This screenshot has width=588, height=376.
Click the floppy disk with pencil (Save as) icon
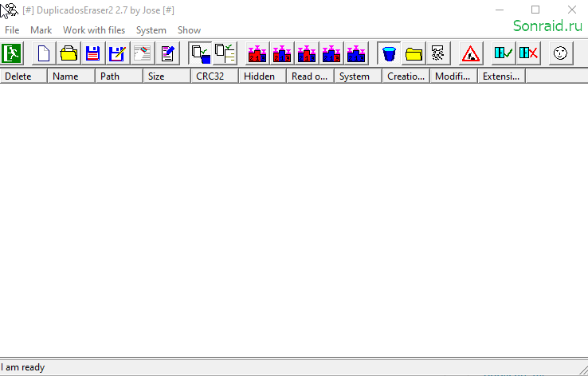118,53
